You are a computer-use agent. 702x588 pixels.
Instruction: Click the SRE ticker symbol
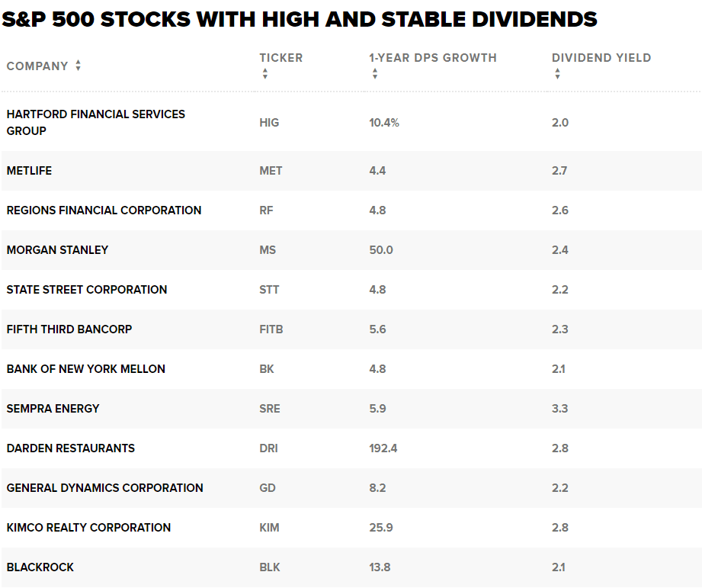click(x=270, y=409)
